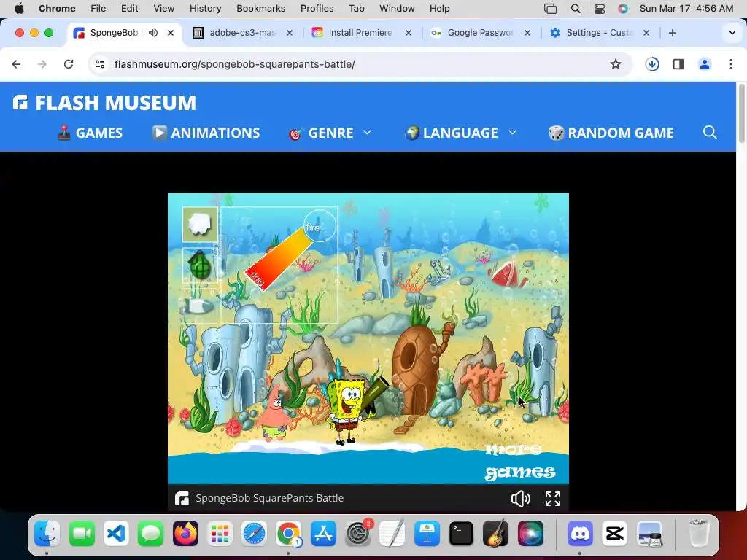Switch to the Google Passwords tab
The height and width of the screenshot is (560, 747).
(480, 33)
